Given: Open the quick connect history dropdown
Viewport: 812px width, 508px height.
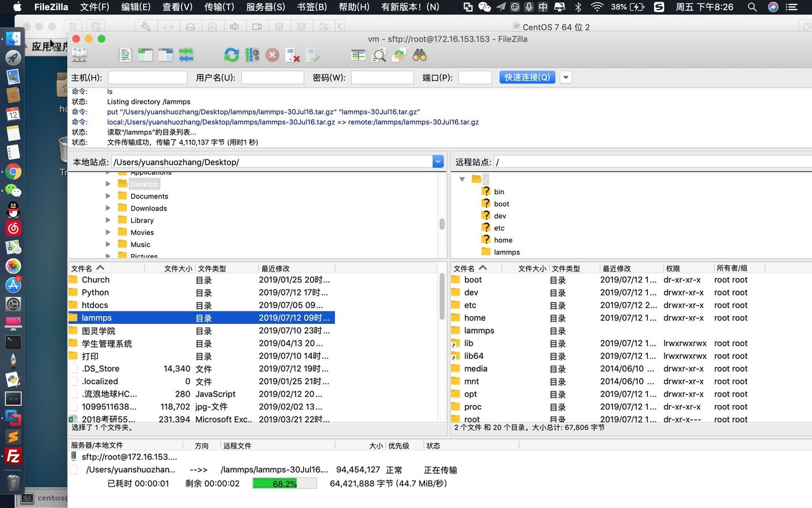Looking at the screenshot, I should [566, 77].
